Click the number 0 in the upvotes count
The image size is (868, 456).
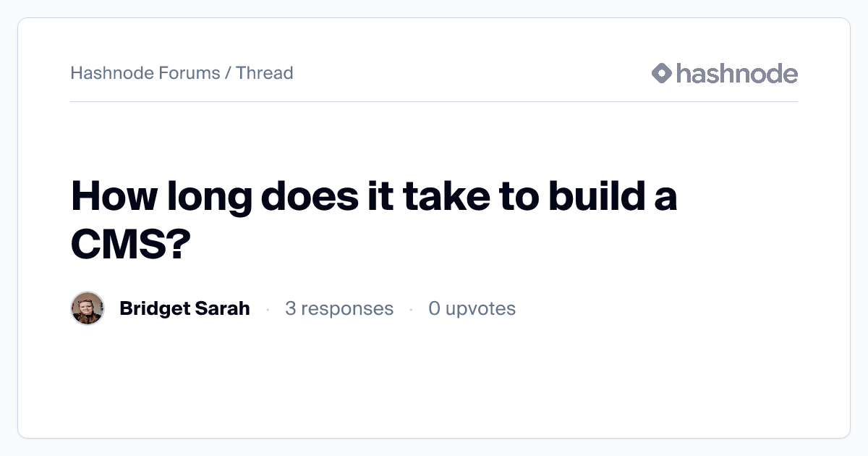[434, 308]
